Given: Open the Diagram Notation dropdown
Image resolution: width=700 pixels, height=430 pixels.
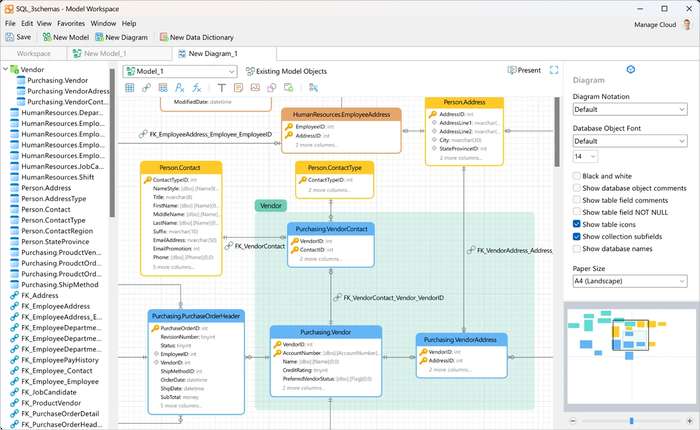Looking at the screenshot, I should coord(630,109).
